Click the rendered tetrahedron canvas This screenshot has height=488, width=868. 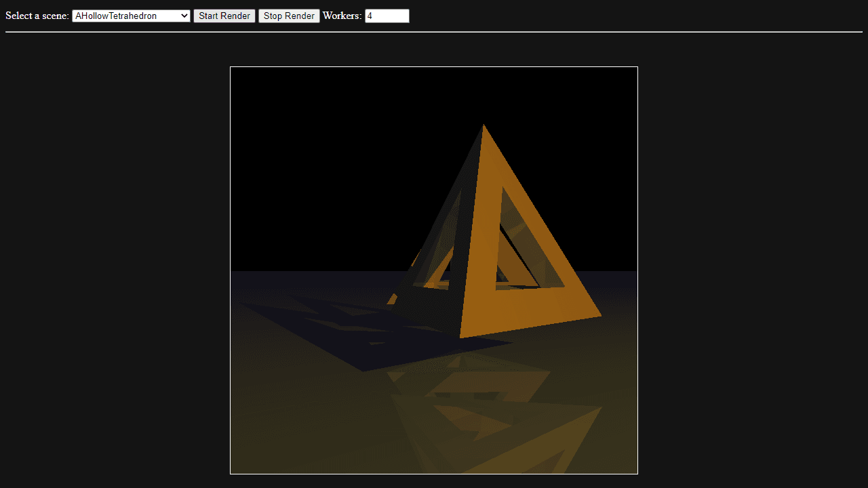point(434,270)
